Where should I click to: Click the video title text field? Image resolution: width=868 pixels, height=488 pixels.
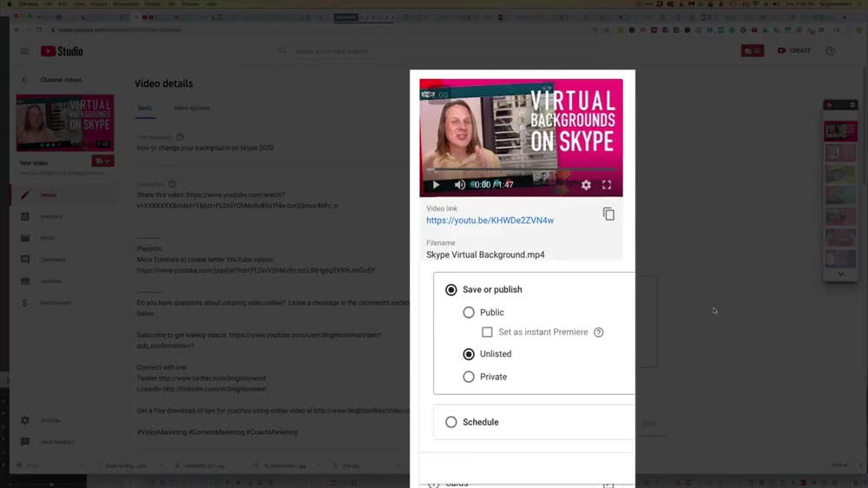click(206, 148)
